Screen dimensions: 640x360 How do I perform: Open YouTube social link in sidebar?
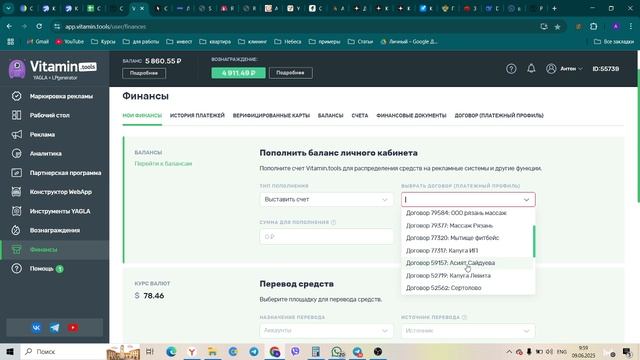point(73,328)
